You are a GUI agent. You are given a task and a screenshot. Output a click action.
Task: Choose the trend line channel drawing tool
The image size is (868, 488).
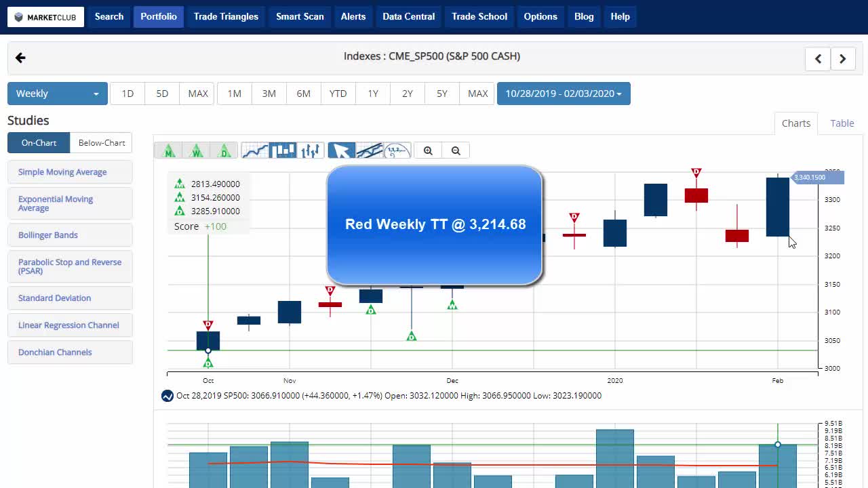370,150
